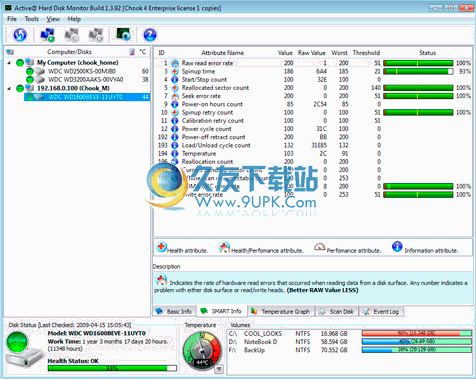The image size is (476, 379).
Task: Sort by the Attribute Name column header
Action: (222, 53)
